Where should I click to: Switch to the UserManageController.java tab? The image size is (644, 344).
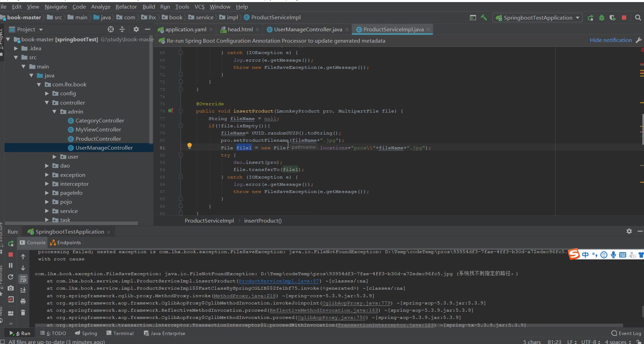[308, 30]
